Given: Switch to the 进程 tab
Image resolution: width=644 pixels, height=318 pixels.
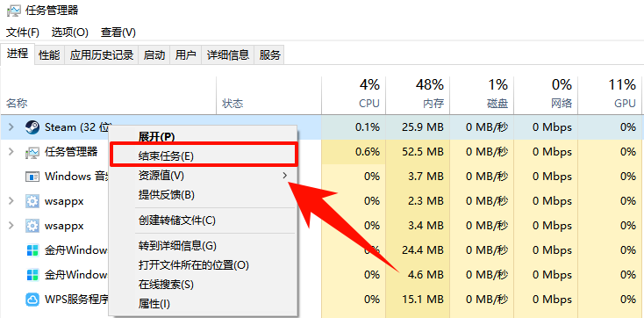Looking at the screenshot, I should click(x=18, y=54).
